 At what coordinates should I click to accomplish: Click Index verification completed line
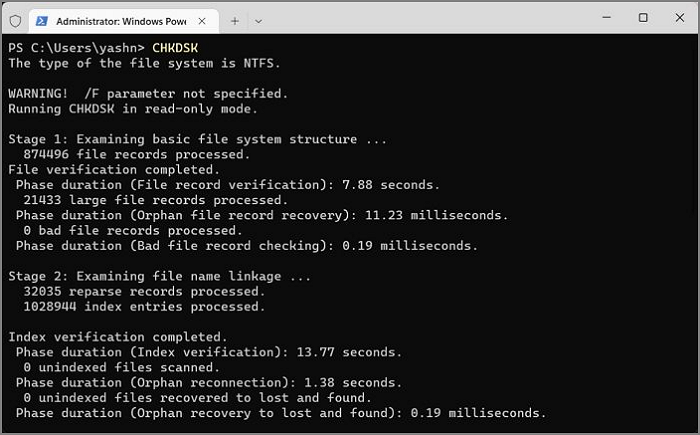(118, 337)
